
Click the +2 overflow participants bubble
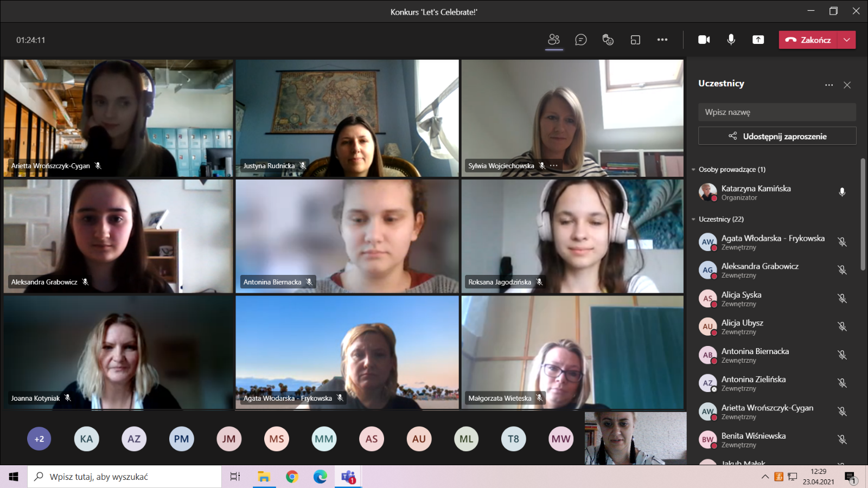click(39, 439)
